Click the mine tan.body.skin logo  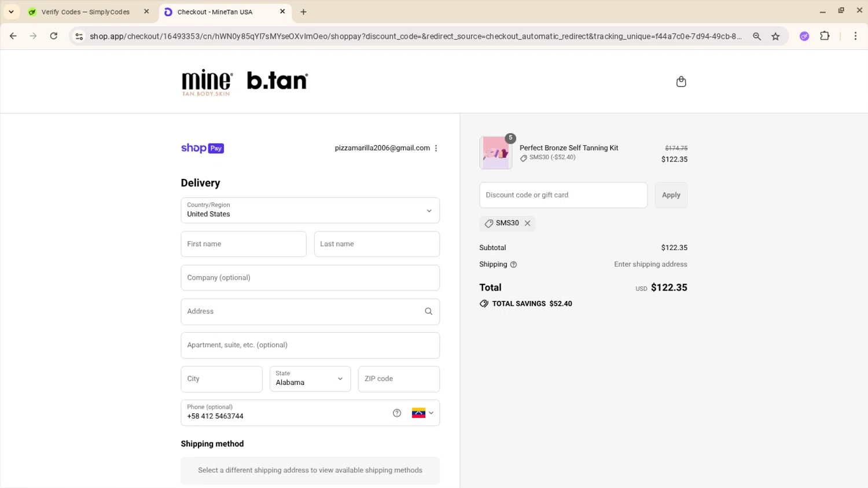click(207, 82)
